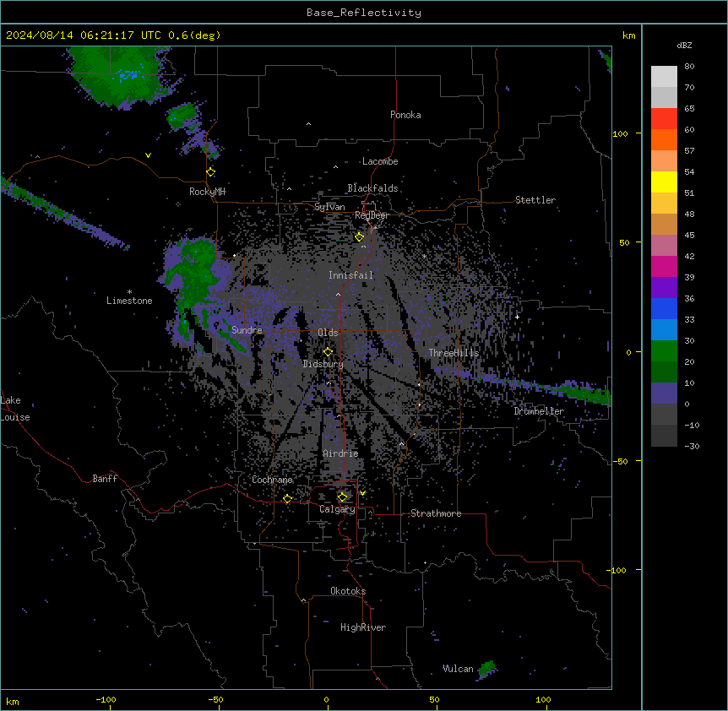Click the yellow V marker east of Calgary
This screenshot has height=711, width=728.
click(x=362, y=493)
